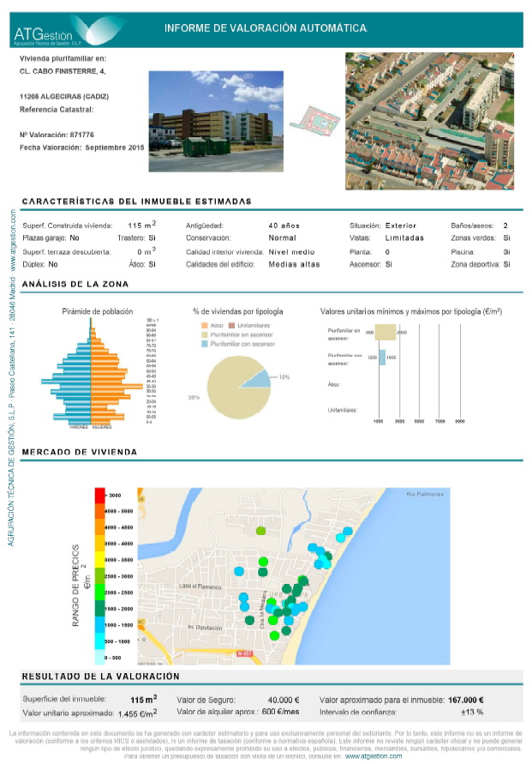Click the 'ANÁLISIS DE LA ZONA' heading
The width and height of the screenshot is (532, 764).
coord(75,284)
